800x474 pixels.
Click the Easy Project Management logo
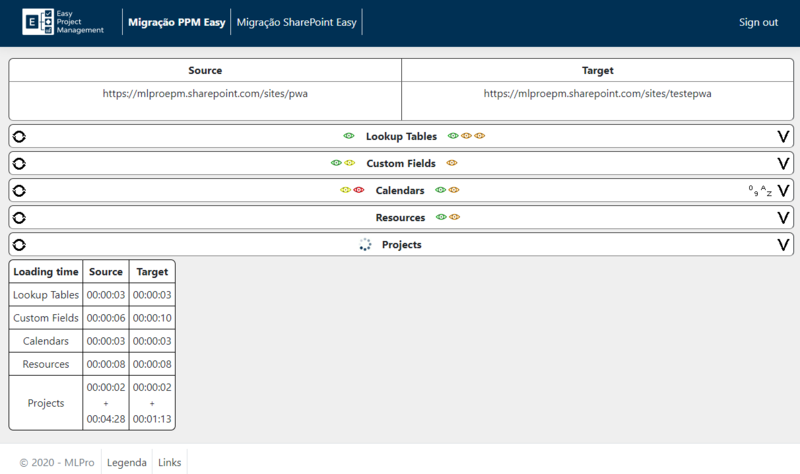point(63,22)
